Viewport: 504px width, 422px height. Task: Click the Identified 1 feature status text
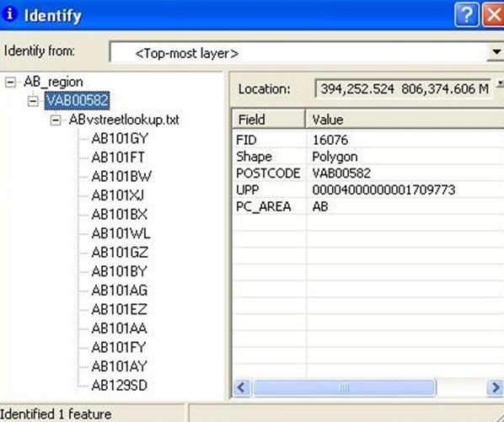56,414
